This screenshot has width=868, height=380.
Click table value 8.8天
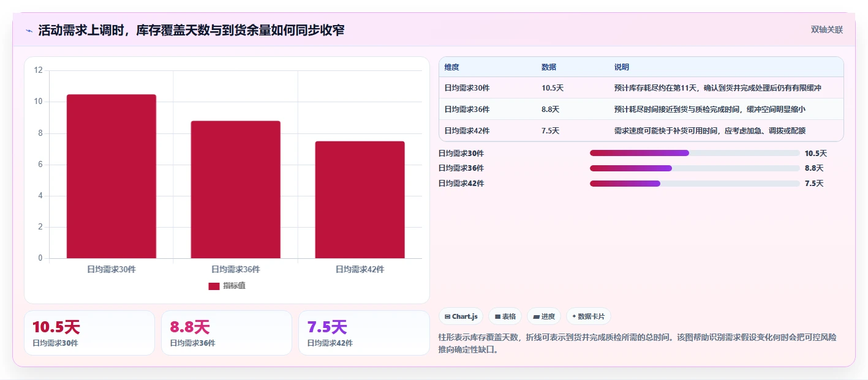(551, 110)
